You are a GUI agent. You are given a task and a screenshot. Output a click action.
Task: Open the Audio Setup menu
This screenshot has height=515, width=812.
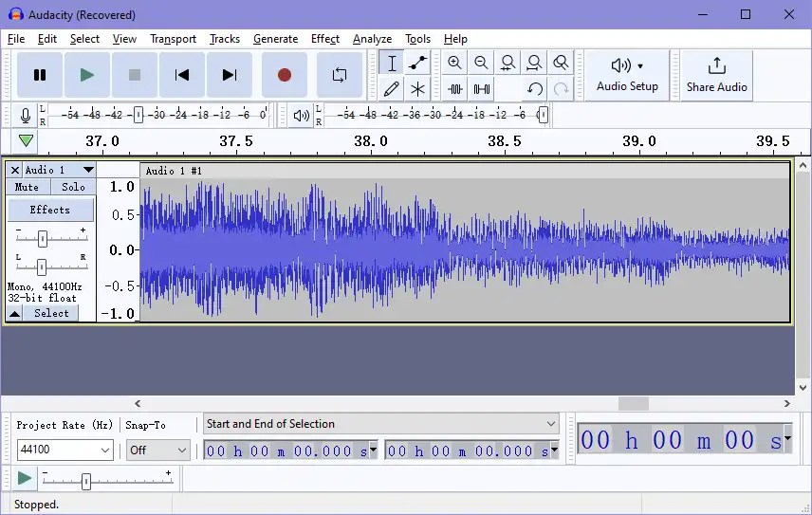coord(627,76)
